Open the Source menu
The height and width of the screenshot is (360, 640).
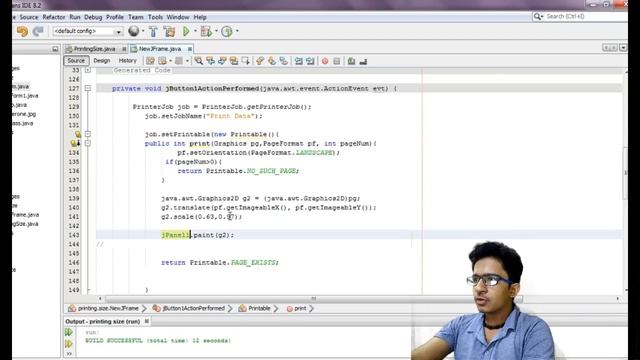tap(29, 17)
